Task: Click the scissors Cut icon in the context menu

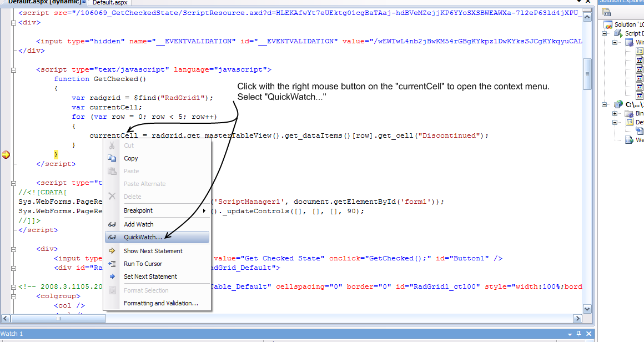Action: pyautogui.click(x=112, y=145)
